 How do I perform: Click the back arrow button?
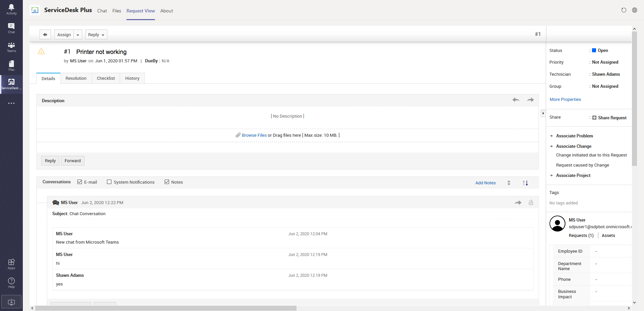pyautogui.click(x=45, y=35)
